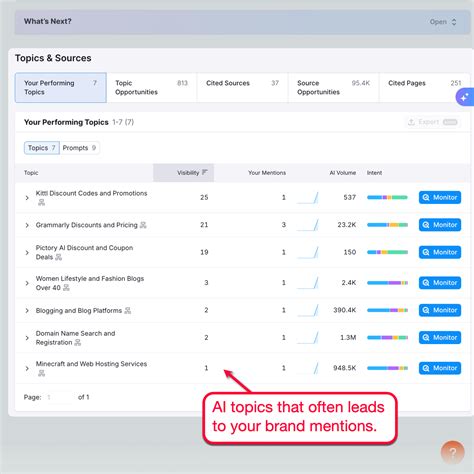Sort by the Your Mentions column header
This screenshot has height=474, width=474.
[x=267, y=173]
